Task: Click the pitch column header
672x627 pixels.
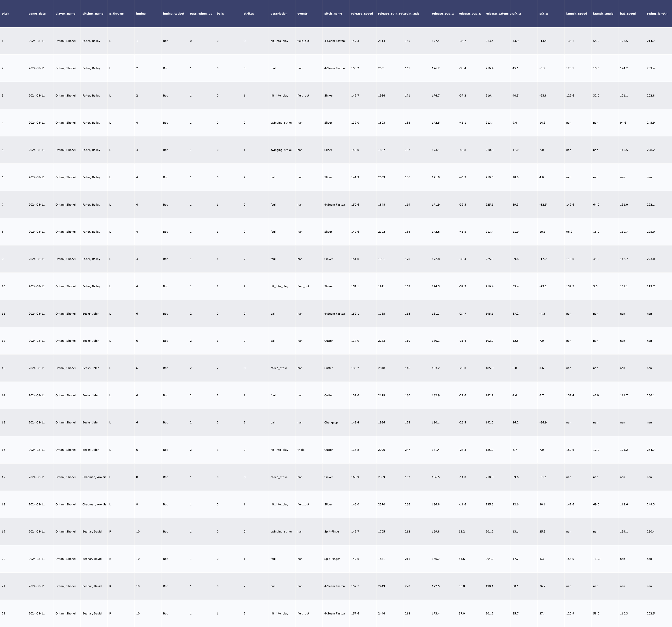Action: point(6,13)
